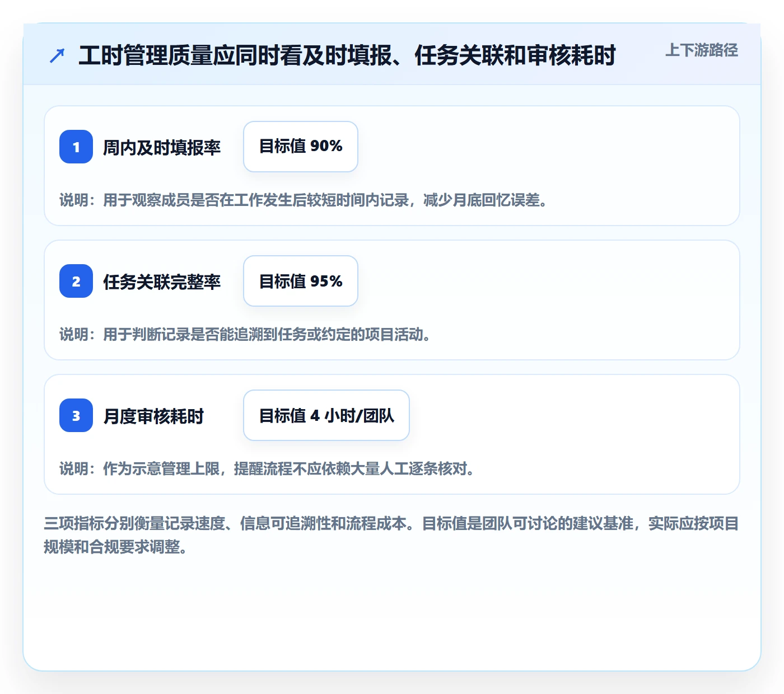This screenshot has height=694, width=784.
Task: Click the description mentioning 追溯到任务
Action: (245, 335)
